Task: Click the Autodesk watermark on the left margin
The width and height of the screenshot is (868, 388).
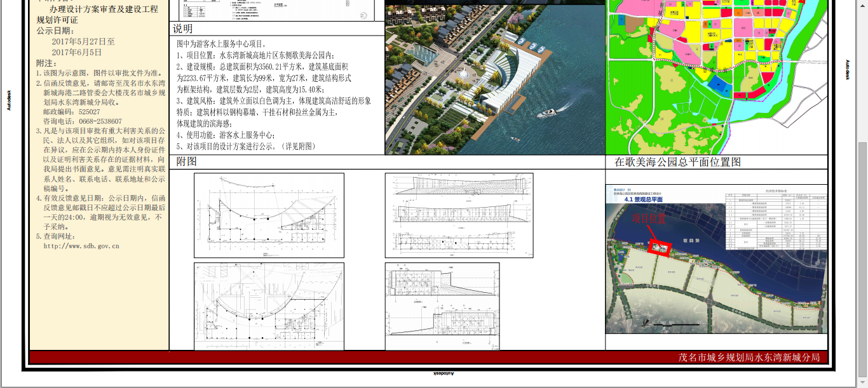Action: pyautogui.click(x=9, y=100)
